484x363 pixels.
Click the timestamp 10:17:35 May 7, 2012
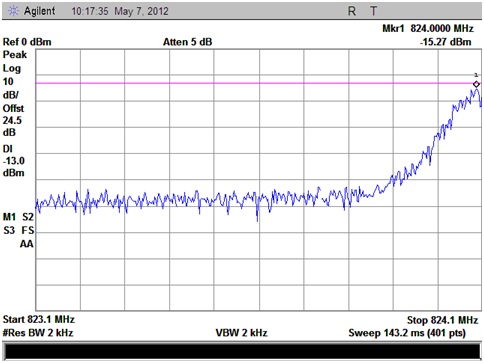(120, 11)
